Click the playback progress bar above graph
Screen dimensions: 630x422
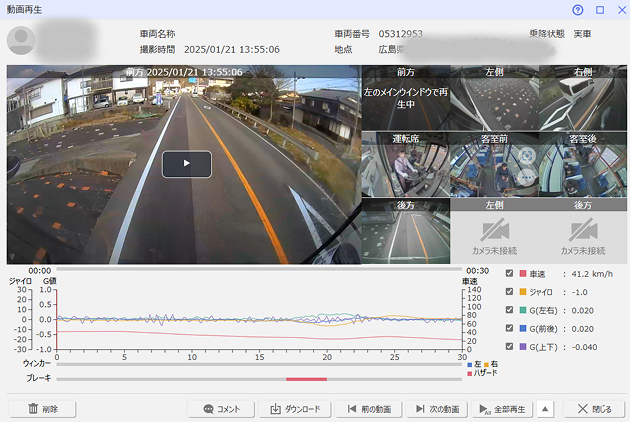(x=260, y=270)
